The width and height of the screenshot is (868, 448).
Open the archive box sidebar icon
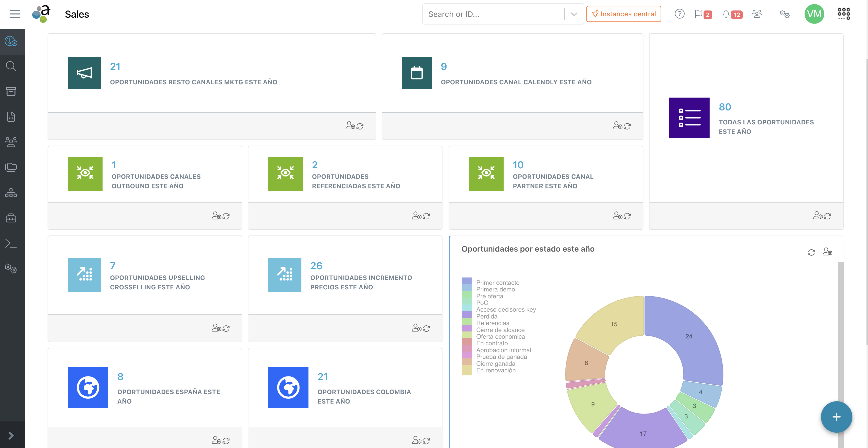pos(11,91)
